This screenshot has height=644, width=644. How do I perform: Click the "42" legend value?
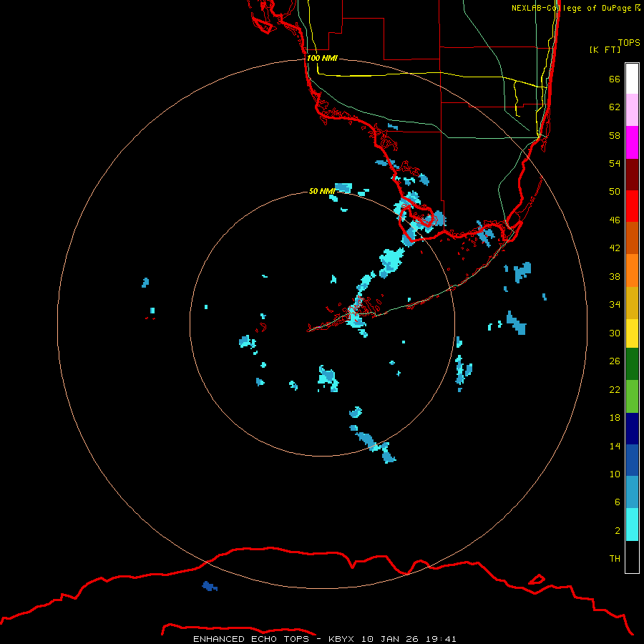tap(615, 248)
